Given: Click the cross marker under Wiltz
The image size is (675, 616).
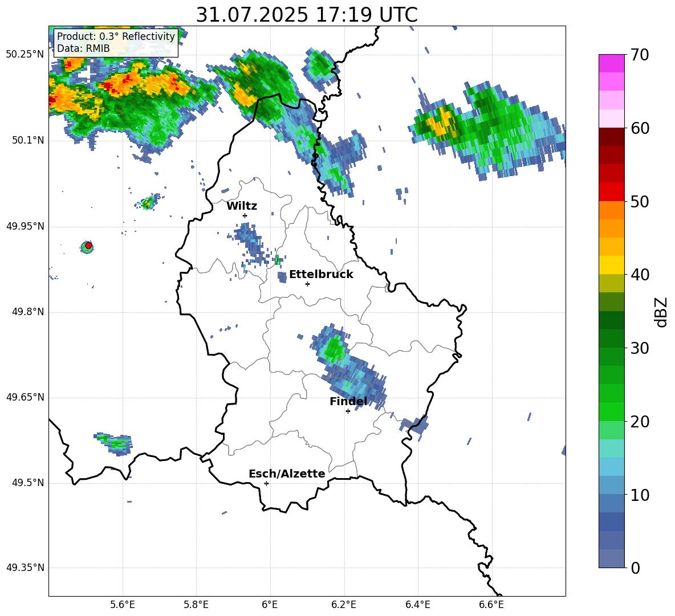Looking at the screenshot, I should [245, 215].
